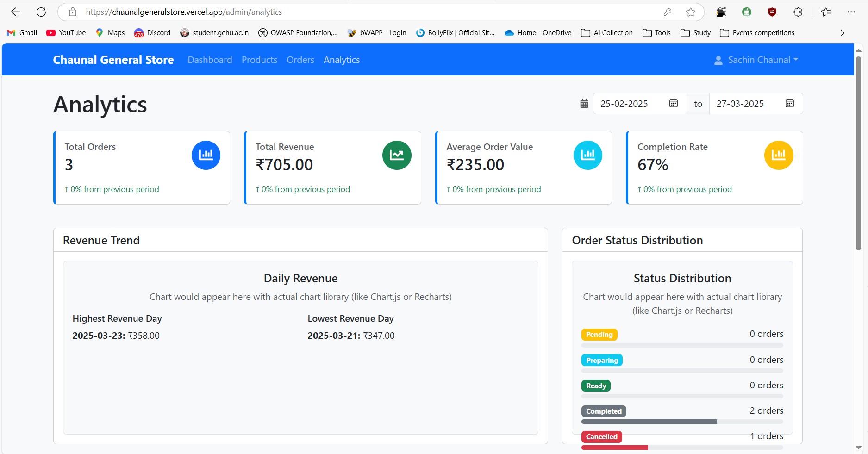This screenshot has width=868, height=454.
Task: Click the green Total Revenue trend icon
Action: click(x=396, y=155)
